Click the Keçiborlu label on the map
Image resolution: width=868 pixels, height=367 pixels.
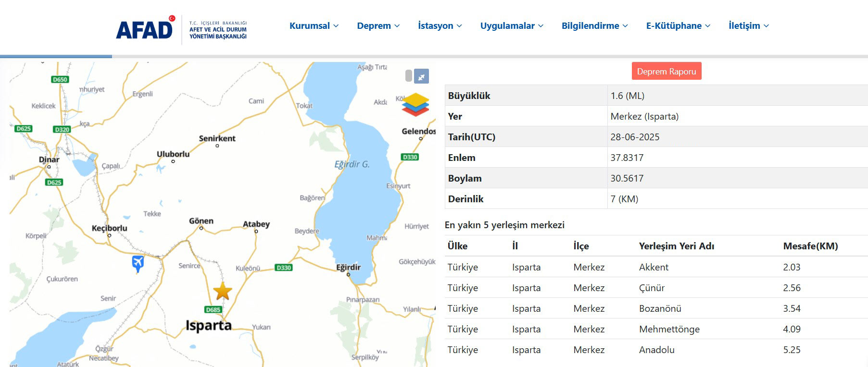[110, 228]
